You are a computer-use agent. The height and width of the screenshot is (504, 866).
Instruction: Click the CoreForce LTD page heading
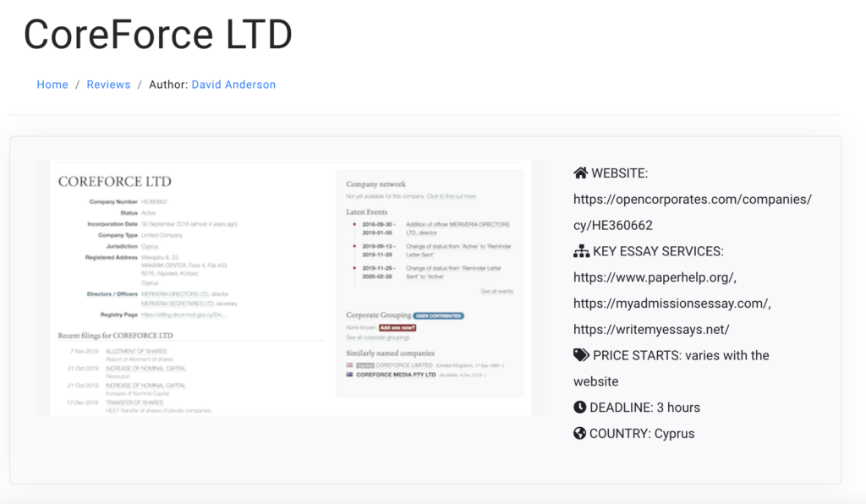click(x=158, y=34)
